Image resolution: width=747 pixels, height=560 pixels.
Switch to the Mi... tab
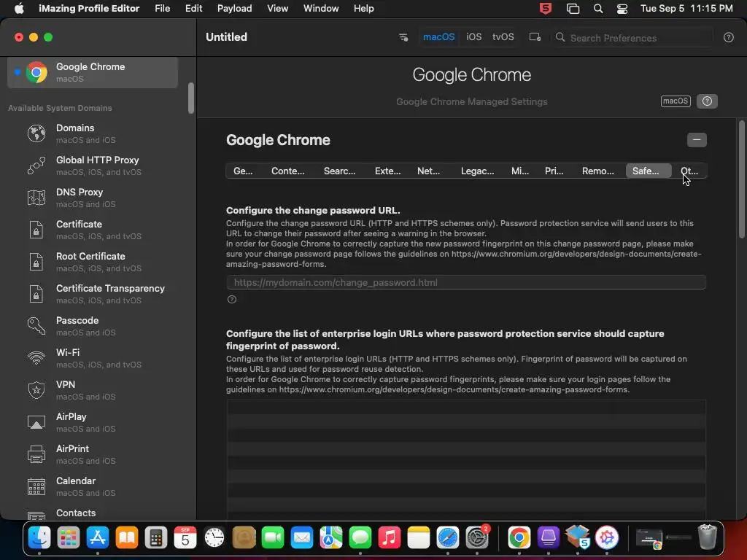point(519,171)
